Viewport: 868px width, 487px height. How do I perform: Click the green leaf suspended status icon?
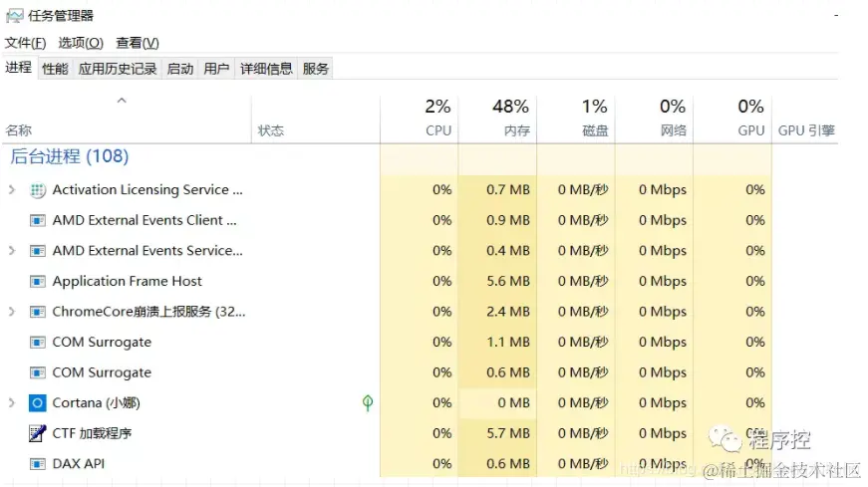click(x=368, y=403)
